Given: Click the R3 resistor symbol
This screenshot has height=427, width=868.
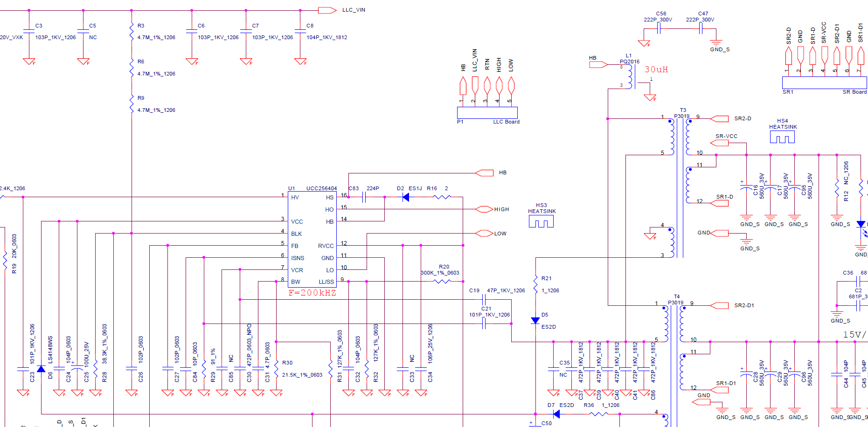Looking at the screenshot, I should (x=132, y=32).
